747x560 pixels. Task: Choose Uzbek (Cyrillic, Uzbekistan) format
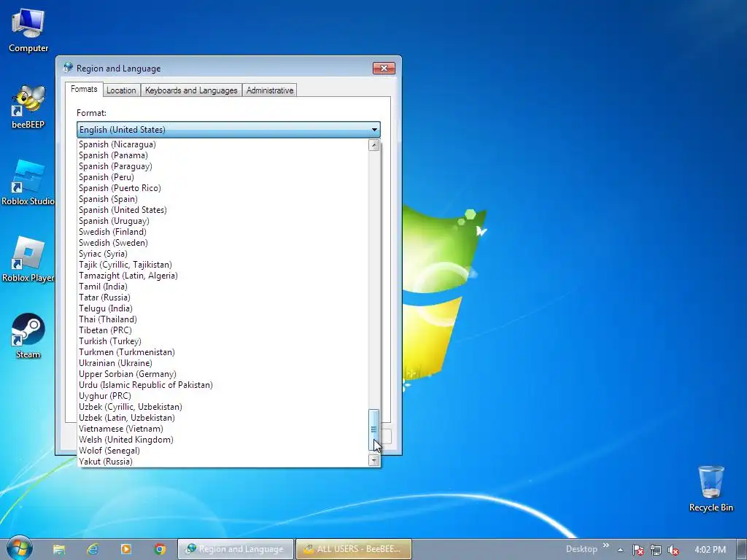tap(223, 407)
